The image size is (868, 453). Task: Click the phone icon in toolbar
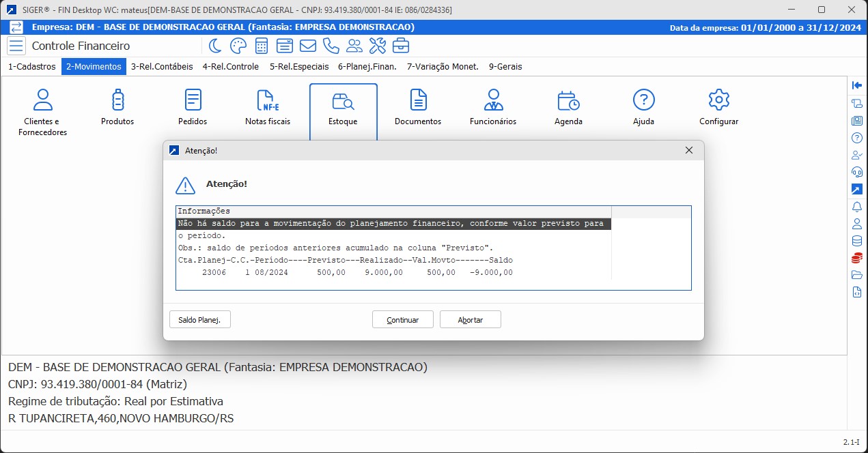[331, 46]
